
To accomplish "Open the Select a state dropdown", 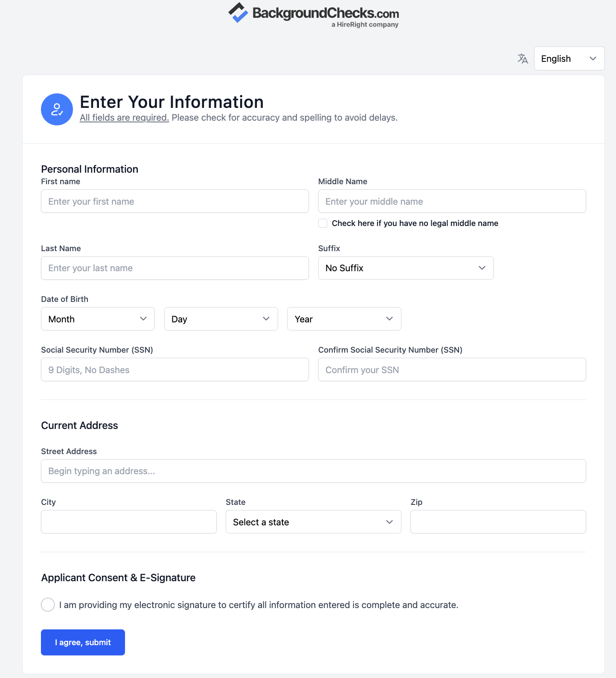I will (x=313, y=522).
